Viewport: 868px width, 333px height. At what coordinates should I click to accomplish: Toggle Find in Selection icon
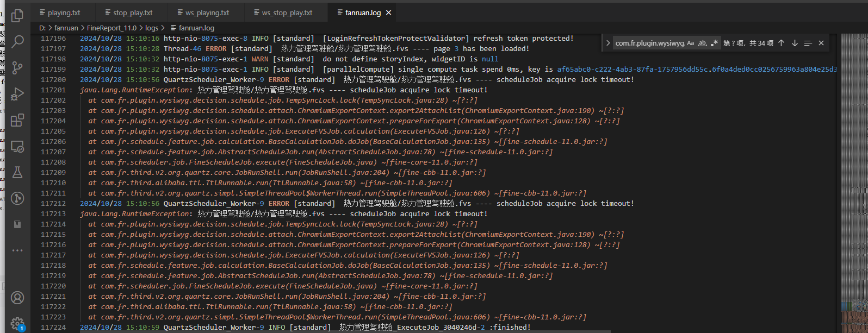point(808,43)
